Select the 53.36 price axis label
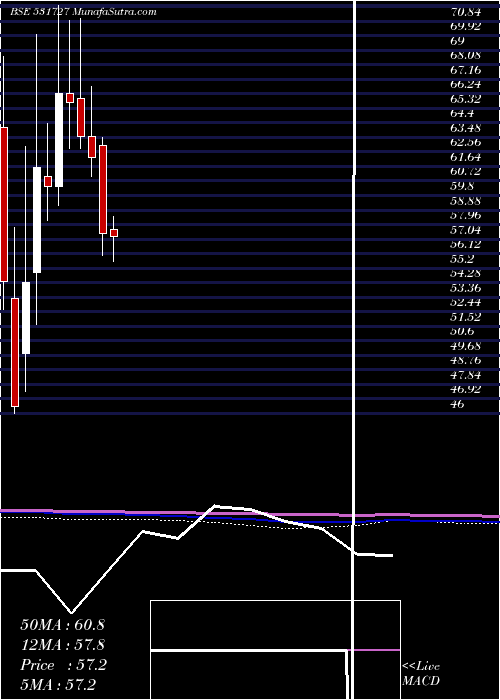 pos(466,288)
